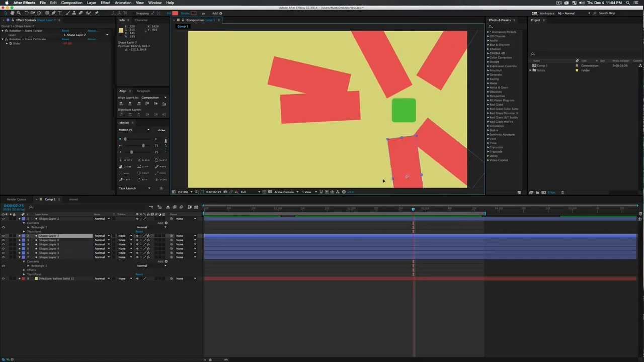Open the Animation menu
The height and width of the screenshot is (362, 644).
tap(123, 3)
